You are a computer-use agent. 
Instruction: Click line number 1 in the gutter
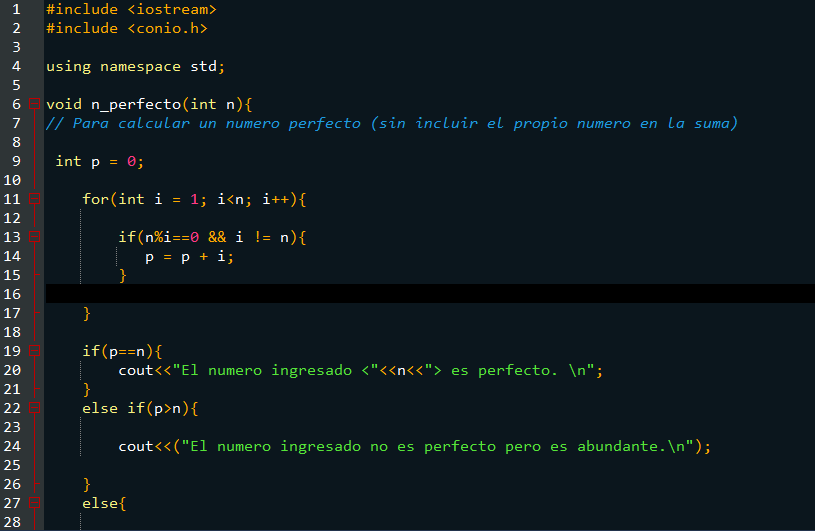point(16,9)
